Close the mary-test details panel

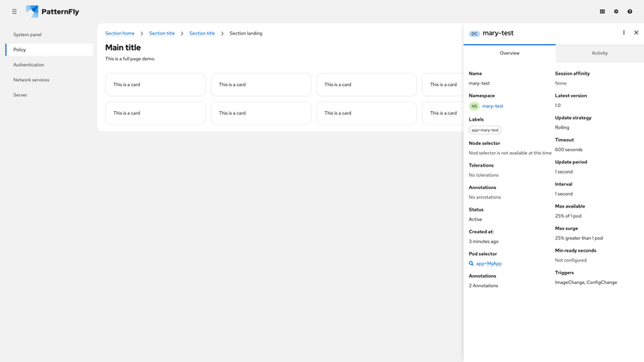(636, 32)
